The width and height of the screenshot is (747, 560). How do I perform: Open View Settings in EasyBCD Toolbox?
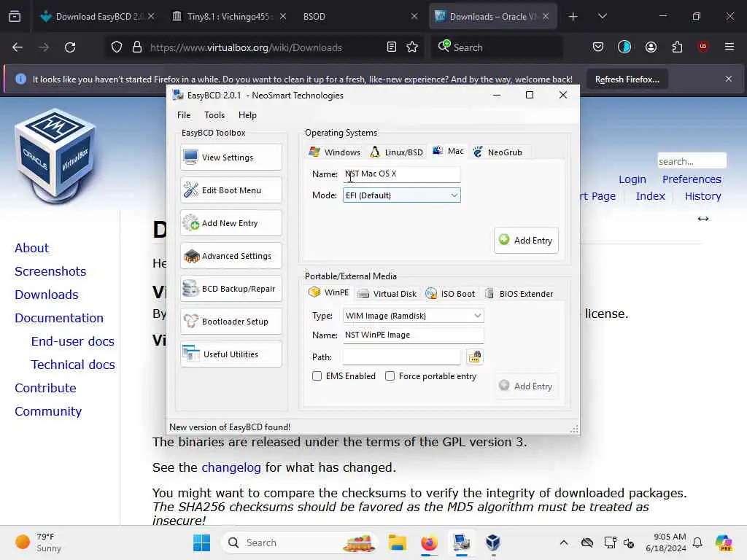click(231, 157)
